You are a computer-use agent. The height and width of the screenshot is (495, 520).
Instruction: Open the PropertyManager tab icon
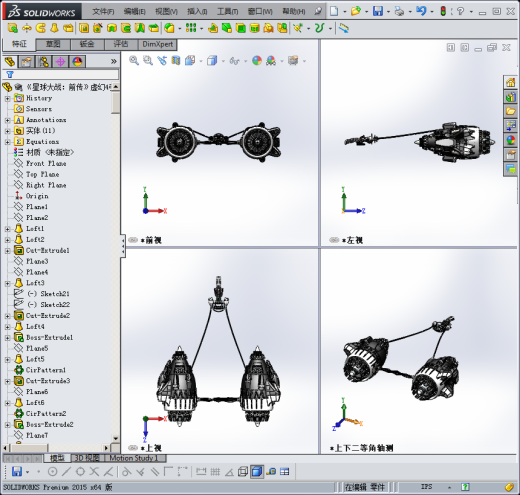[27, 62]
